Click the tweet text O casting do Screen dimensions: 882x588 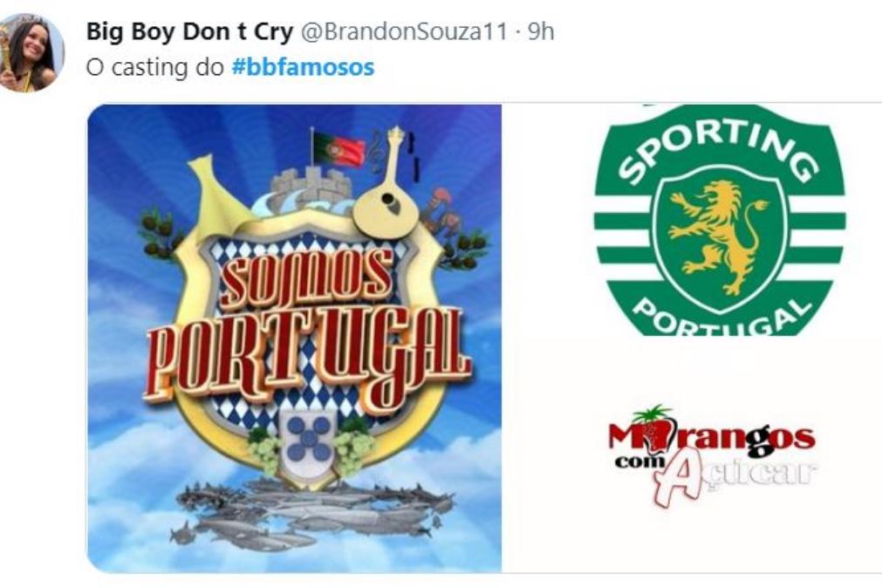pyautogui.click(x=155, y=67)
